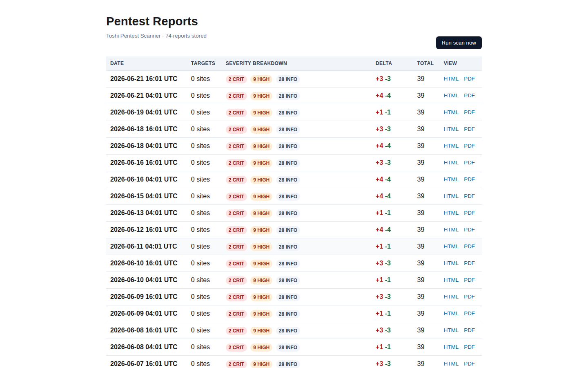Open HTML report for 2026-06-19 04:01 UTC
Screen dimensions: 588x368
pos(451,112)
